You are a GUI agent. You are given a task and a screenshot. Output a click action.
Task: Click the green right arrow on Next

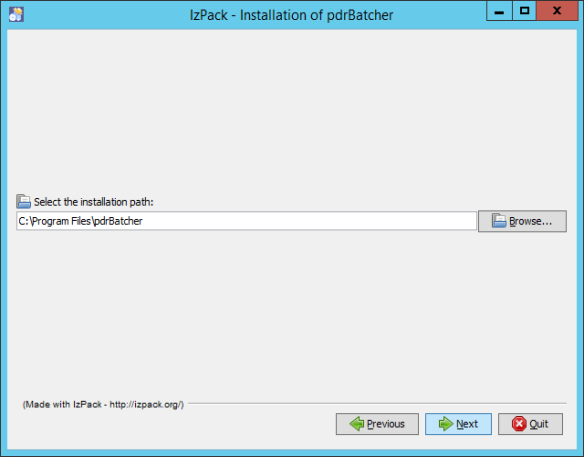coord(445,424)
